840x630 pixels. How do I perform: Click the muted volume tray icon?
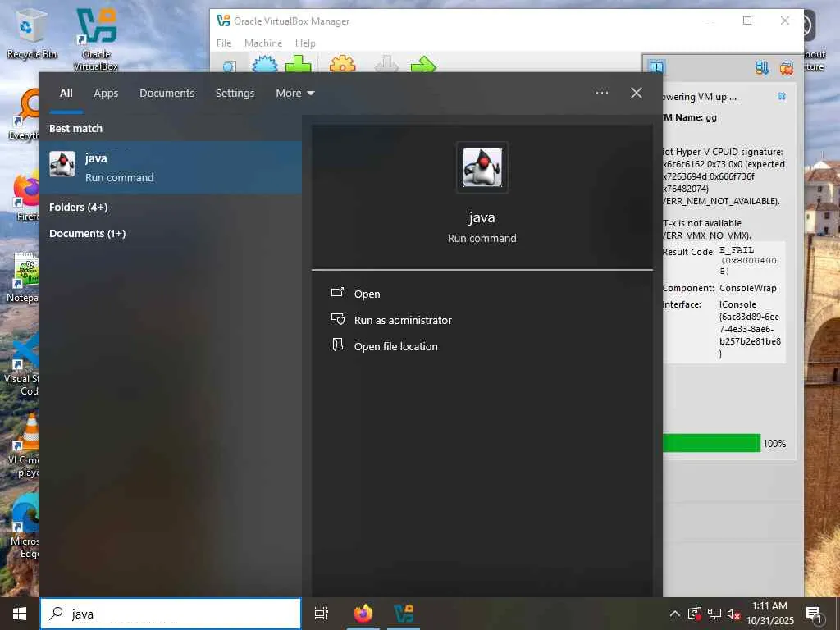[733, 614]
